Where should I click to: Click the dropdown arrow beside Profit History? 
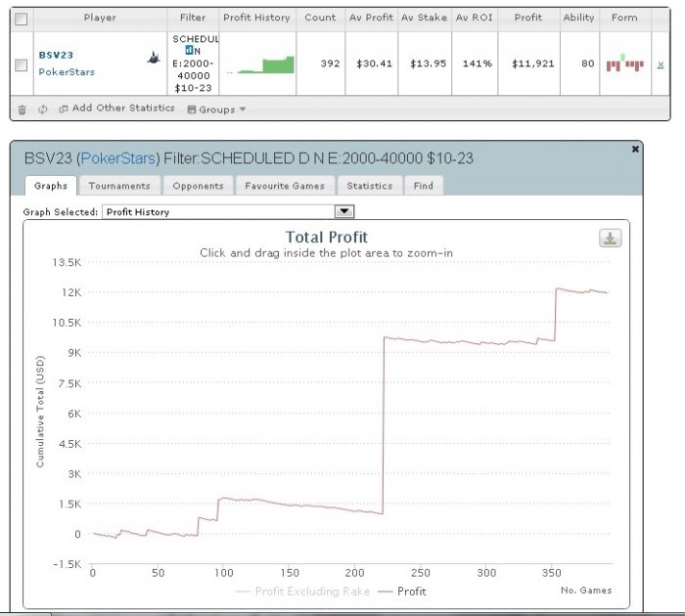344,212
